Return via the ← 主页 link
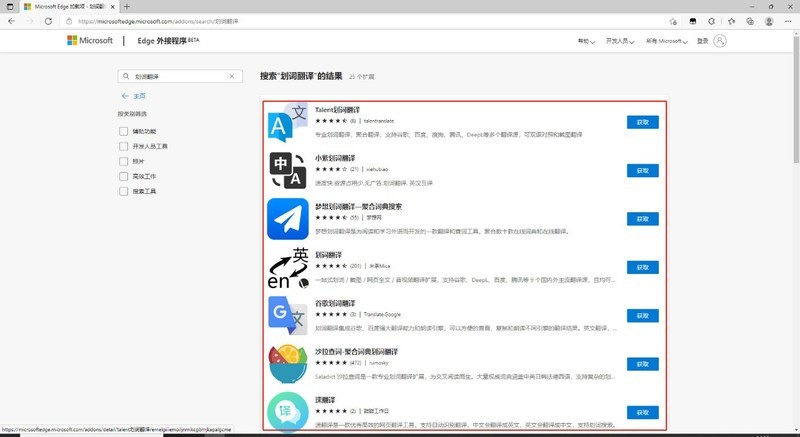 click(x=134, y=96)
